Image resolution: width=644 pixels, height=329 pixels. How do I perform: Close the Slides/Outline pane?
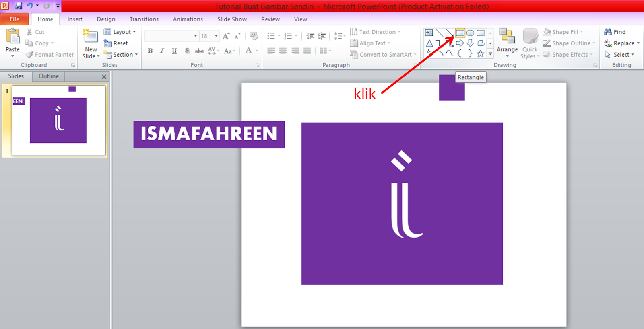click(104, 76)
